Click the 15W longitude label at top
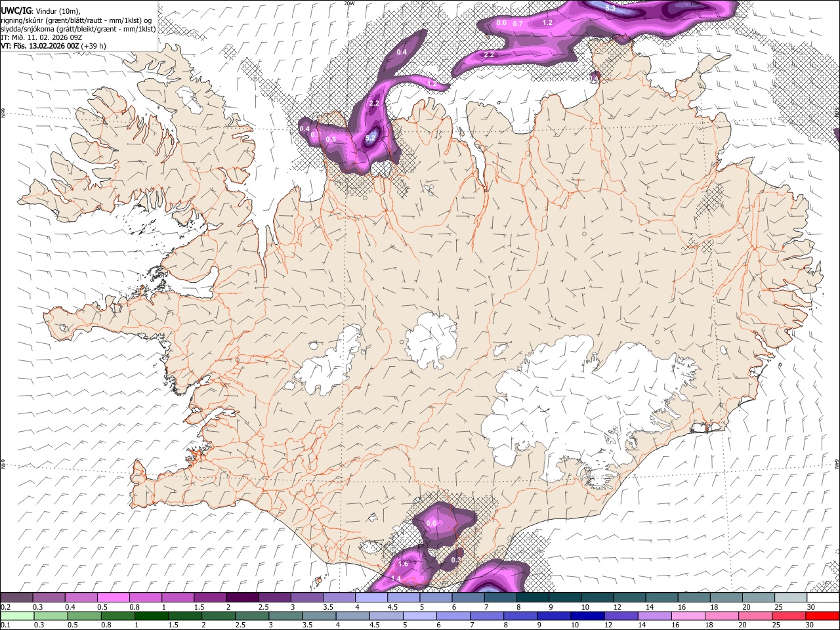Screen dimensions: 840x630 coord(695,3)
